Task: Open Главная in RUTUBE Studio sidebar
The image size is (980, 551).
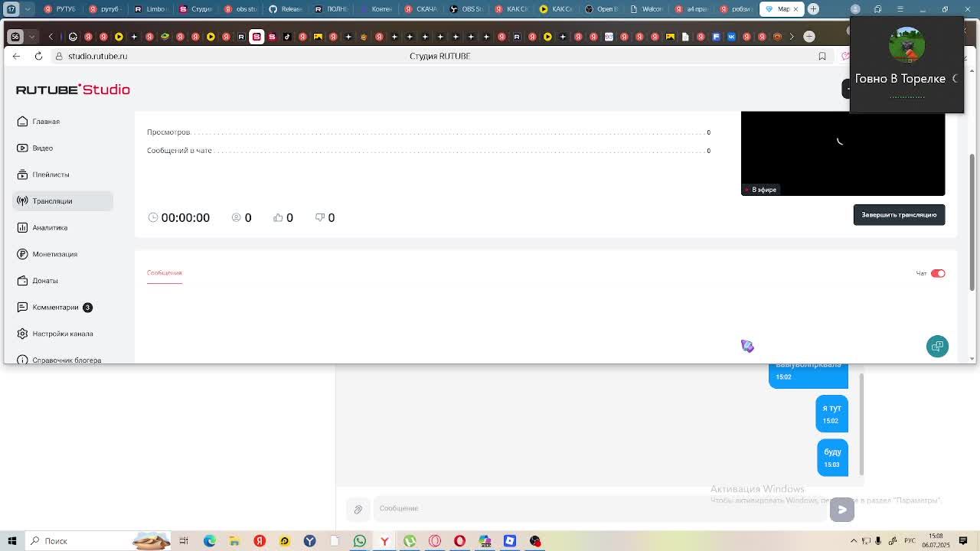Action: 45,122
